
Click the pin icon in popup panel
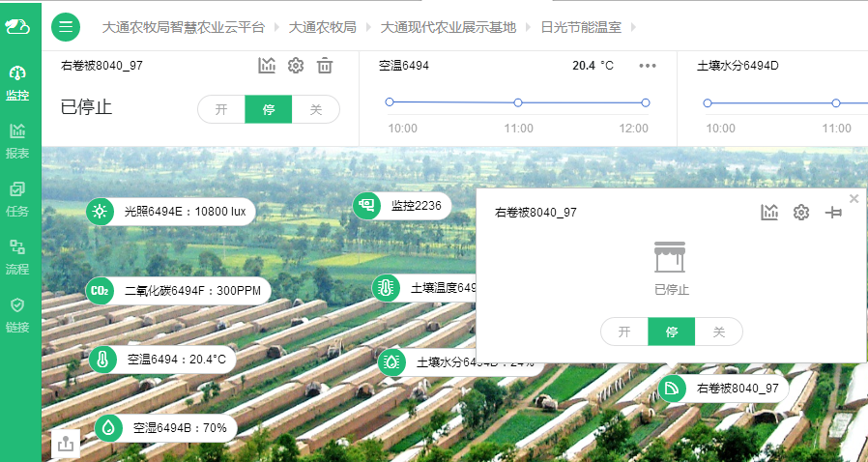pyautogui.click(x=833, y=213)
